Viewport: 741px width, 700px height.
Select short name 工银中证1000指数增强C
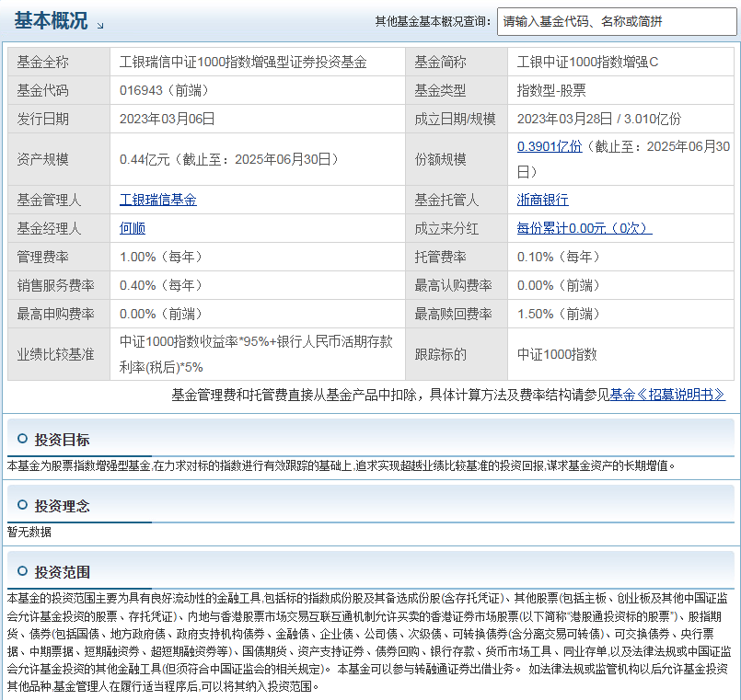coord(587,62)
